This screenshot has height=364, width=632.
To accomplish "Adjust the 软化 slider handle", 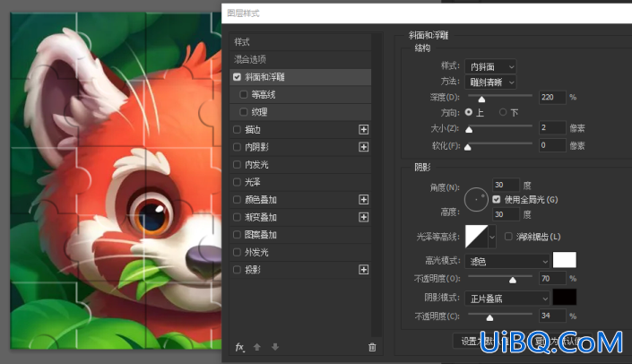I will (468, 147).
